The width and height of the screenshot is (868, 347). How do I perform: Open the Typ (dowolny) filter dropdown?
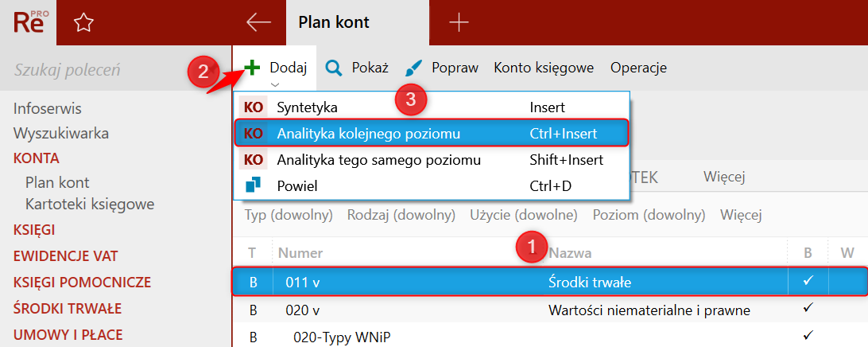click(288, 215)
